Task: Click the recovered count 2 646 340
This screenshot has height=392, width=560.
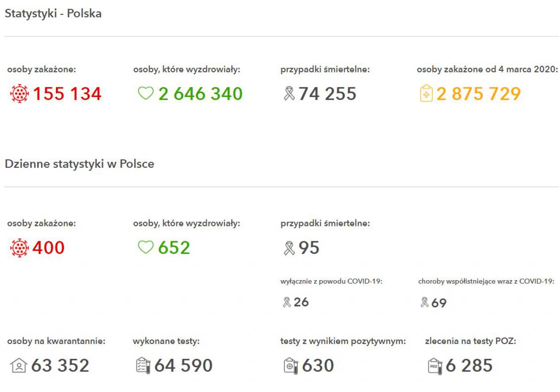Action: click(x=200, y=94)
